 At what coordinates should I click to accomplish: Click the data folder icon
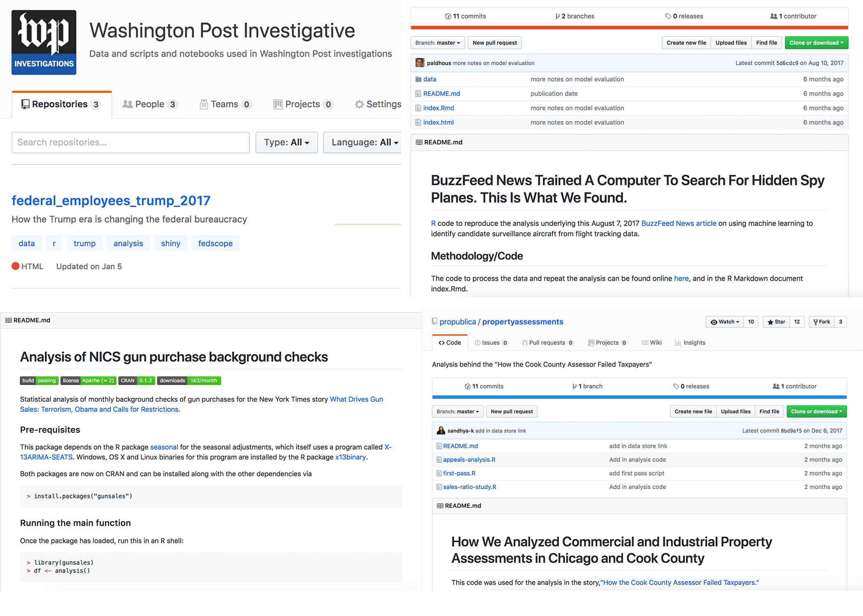point(418,79)
